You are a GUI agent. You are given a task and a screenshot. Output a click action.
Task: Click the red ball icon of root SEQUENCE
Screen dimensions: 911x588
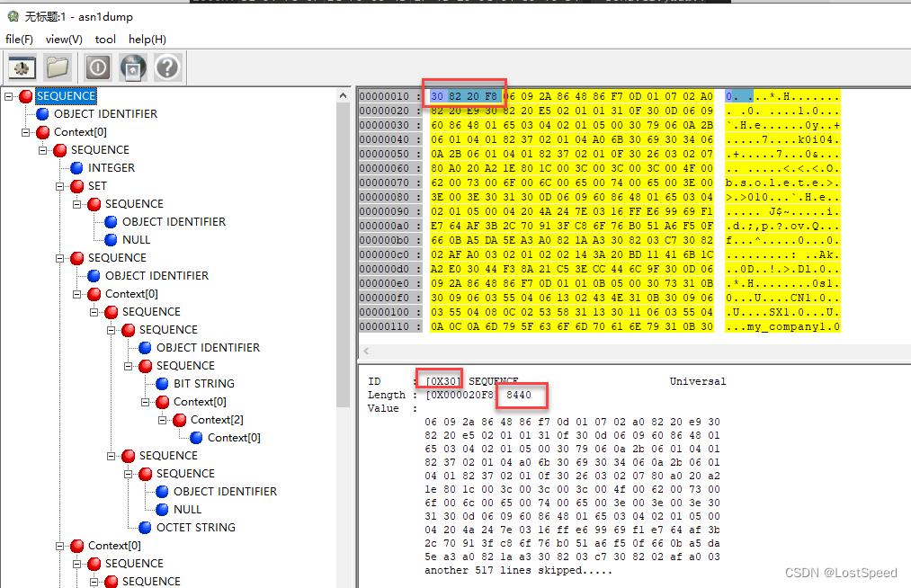pos(26,96)
